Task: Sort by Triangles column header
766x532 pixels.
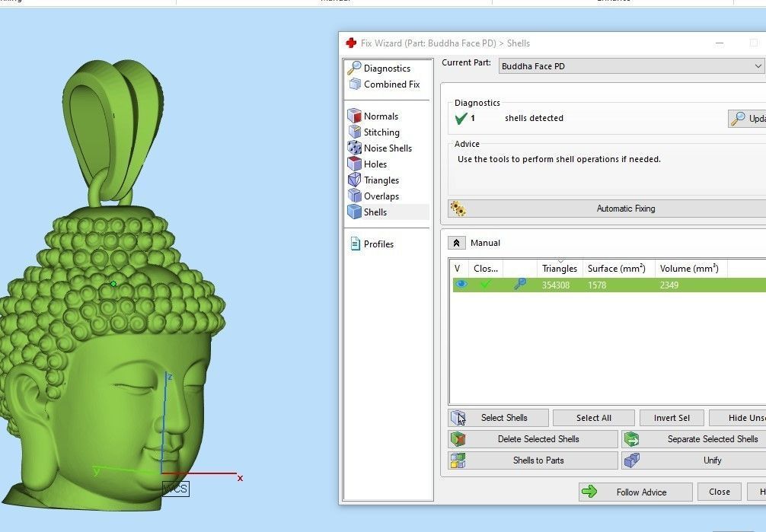Action: pyautogui.click(x=560, y=268)
